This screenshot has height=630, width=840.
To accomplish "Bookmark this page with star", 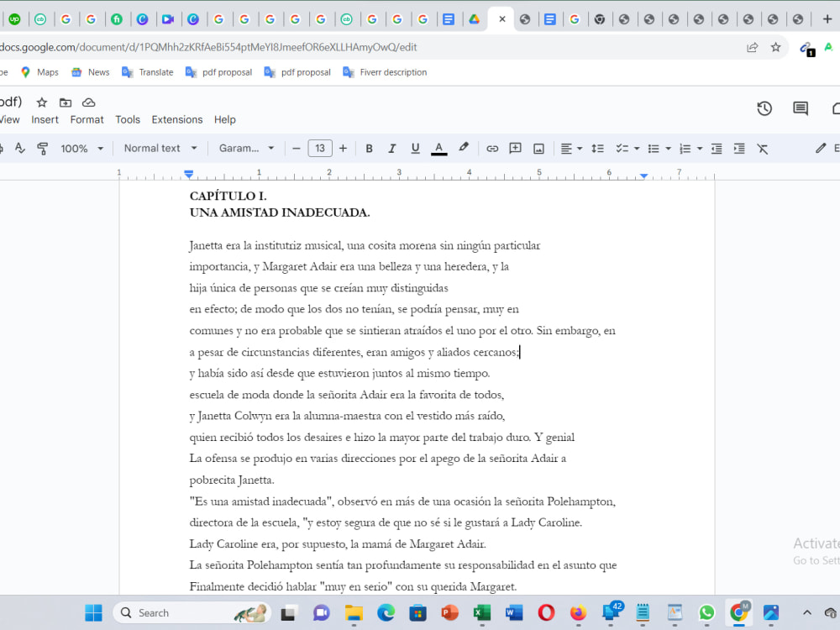I will click(775, 47).
